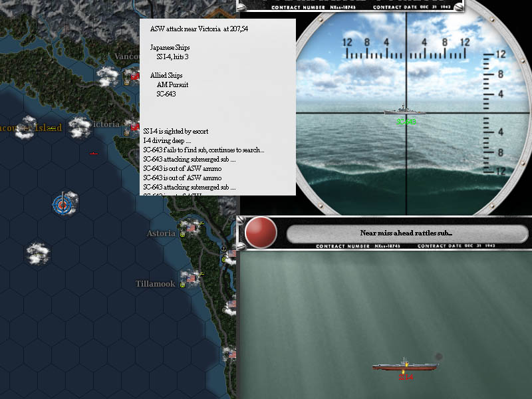This screenshot has width=532, height=399.
Task: Click the red flag at Victoria
Action: pyautogui.click(x=135, y=127)
